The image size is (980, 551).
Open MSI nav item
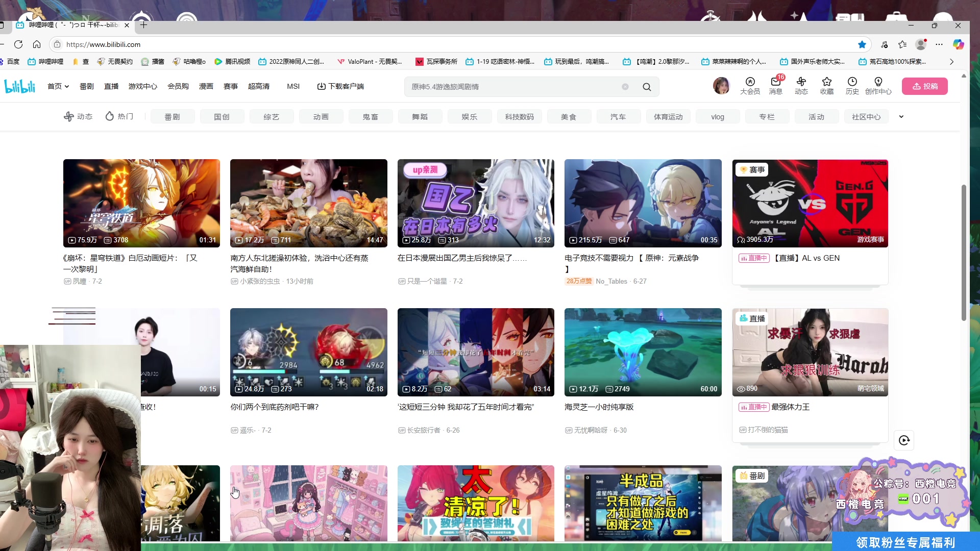click(x=293, y=86)
